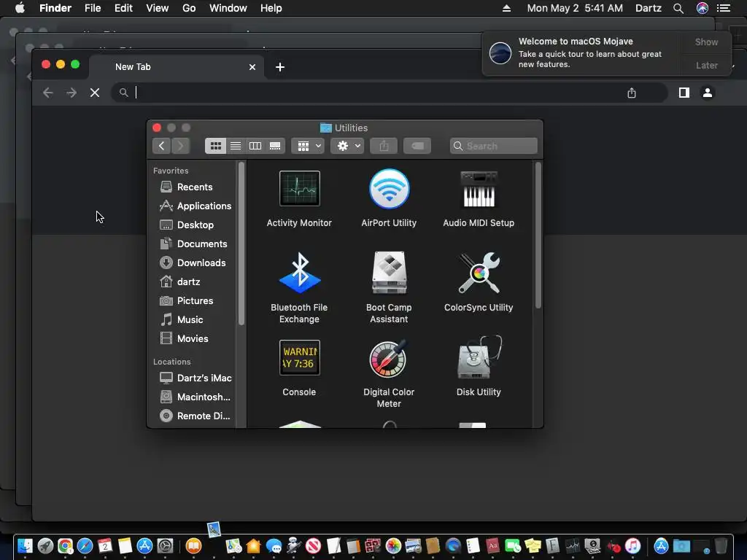Screen dimensions: 747x560
Task: Open Activity Monitor in Utilities
Action: 299,189
